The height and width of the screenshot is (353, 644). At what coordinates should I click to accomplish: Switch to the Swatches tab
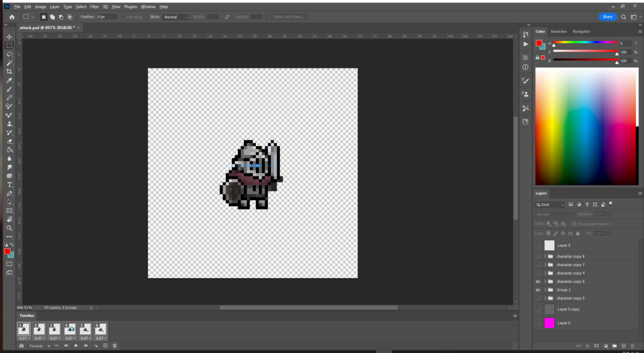click(558, 31)
